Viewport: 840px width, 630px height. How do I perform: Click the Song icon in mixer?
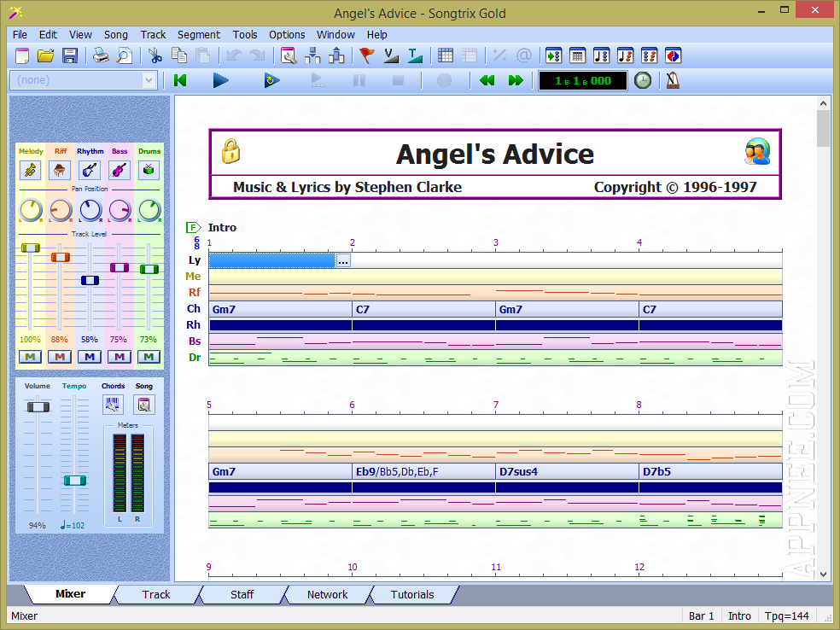(143, 405)
